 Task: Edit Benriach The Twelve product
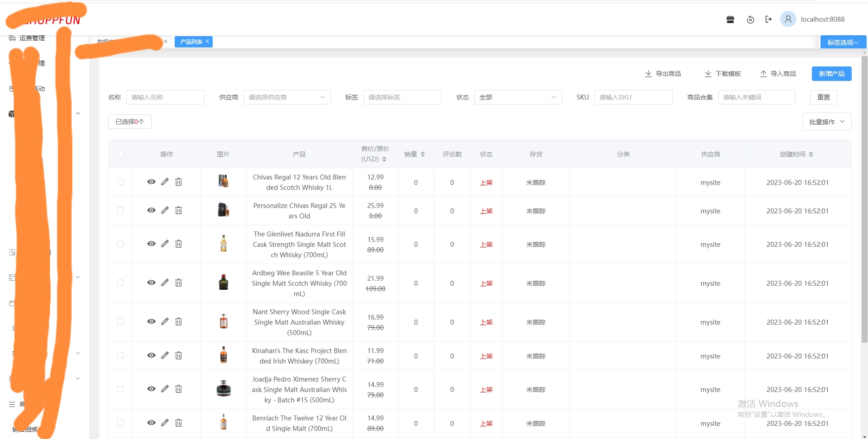(165, 423)
